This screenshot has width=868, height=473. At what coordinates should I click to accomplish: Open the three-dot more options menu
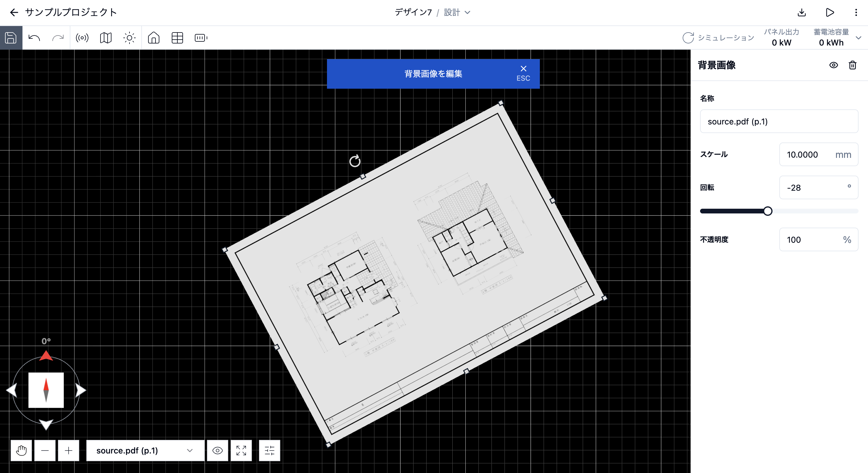coord(856,12)
